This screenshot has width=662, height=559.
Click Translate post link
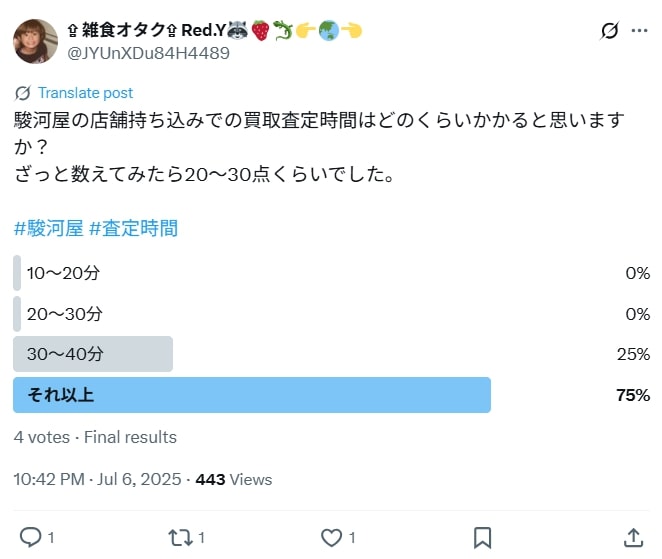pos(85,93)
